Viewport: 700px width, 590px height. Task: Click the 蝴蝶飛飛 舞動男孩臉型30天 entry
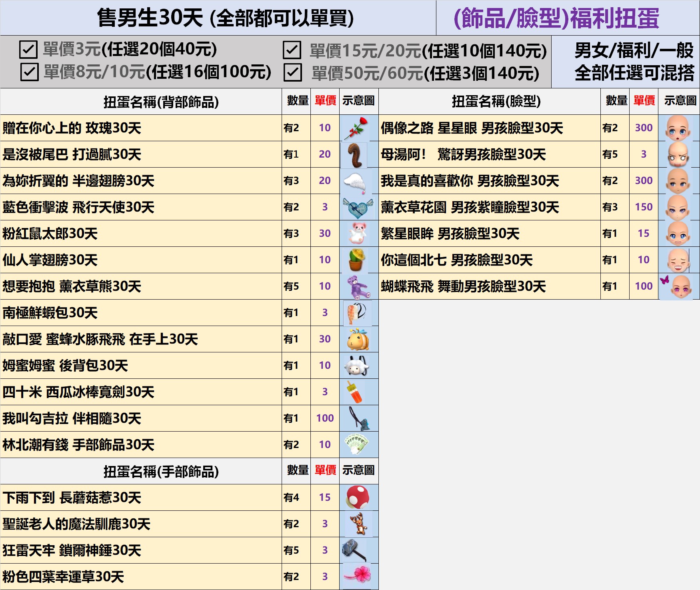click(463, 286)
